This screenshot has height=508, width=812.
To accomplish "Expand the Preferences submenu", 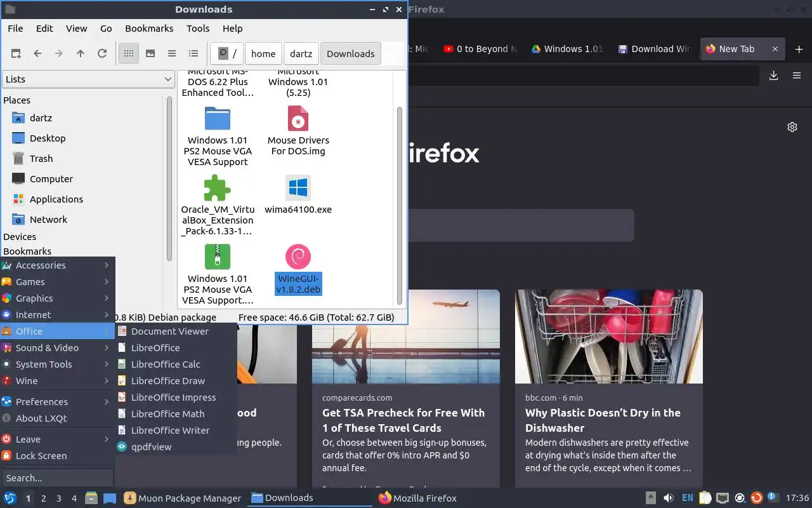I will [x=57, y=402].
